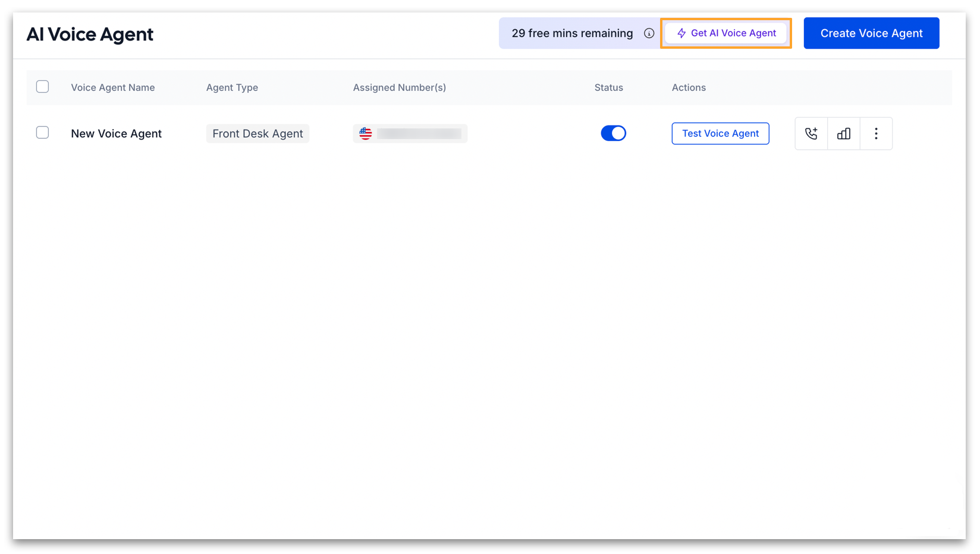
Task: Click the Assigned Number(s) column header
Action: tap(399, 87)
